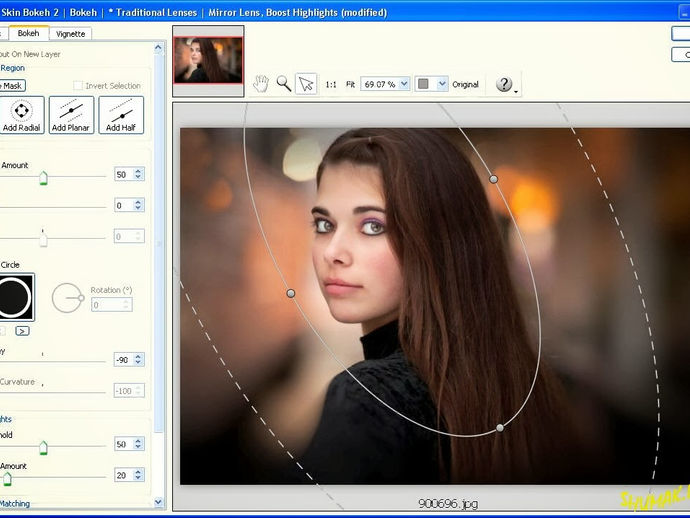Image resolution: width=690 pixels, height=518 pixels.
Task: Click the next aperture shape arrow button
Action: (x=22, y=331)
